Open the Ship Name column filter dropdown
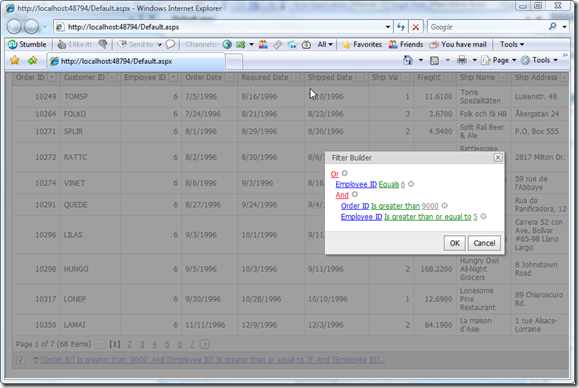The height and width of the screenshot is (388, 579). pos(503,77)
